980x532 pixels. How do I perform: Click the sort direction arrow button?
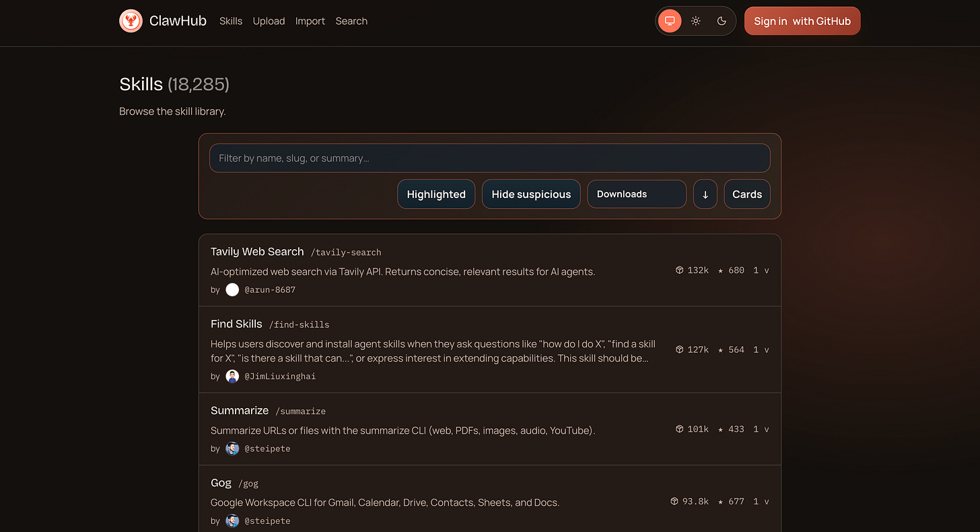705,194
